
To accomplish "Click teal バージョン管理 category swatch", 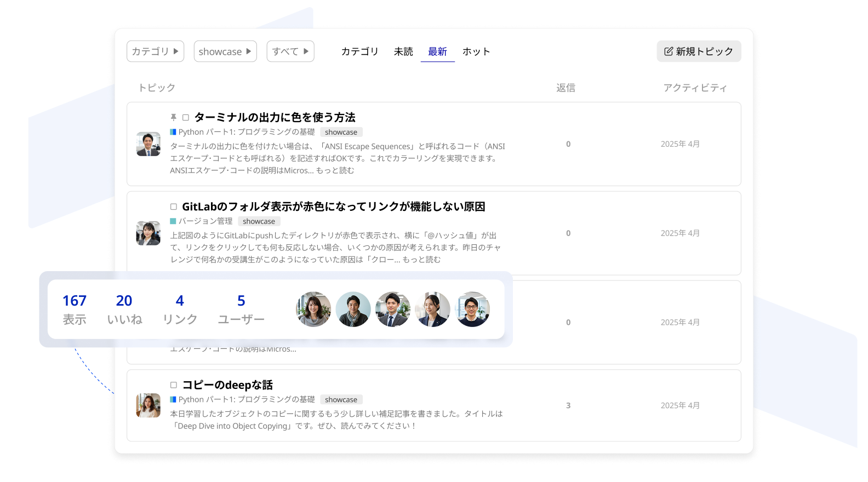I will [173, 221].
